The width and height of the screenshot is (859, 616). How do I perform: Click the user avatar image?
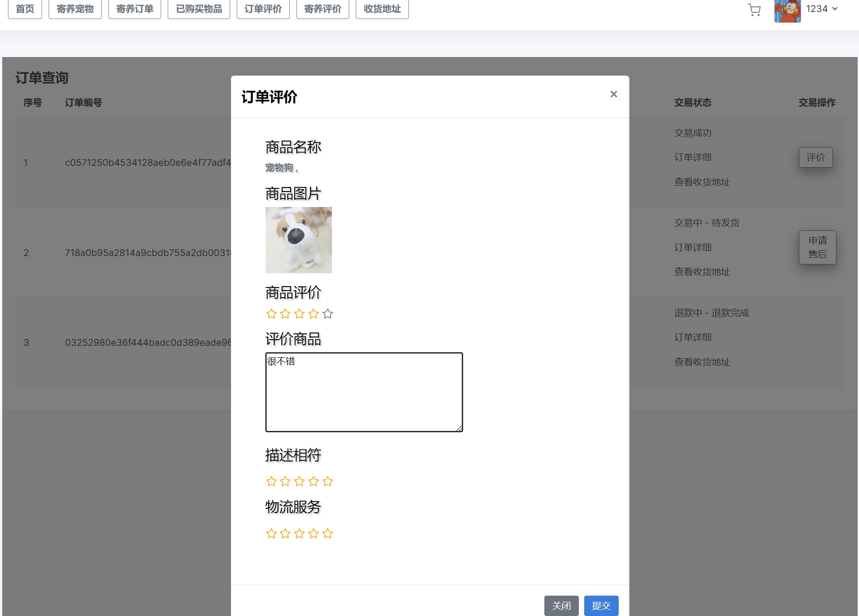(787, 11)
